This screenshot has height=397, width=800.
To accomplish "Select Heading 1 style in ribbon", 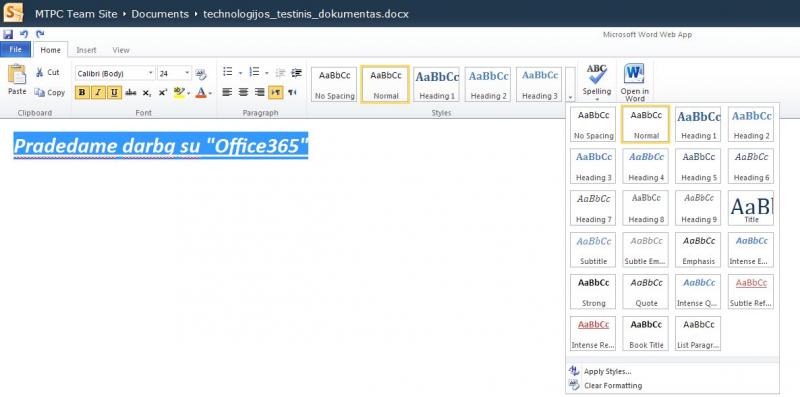I will tap(437, 84).
